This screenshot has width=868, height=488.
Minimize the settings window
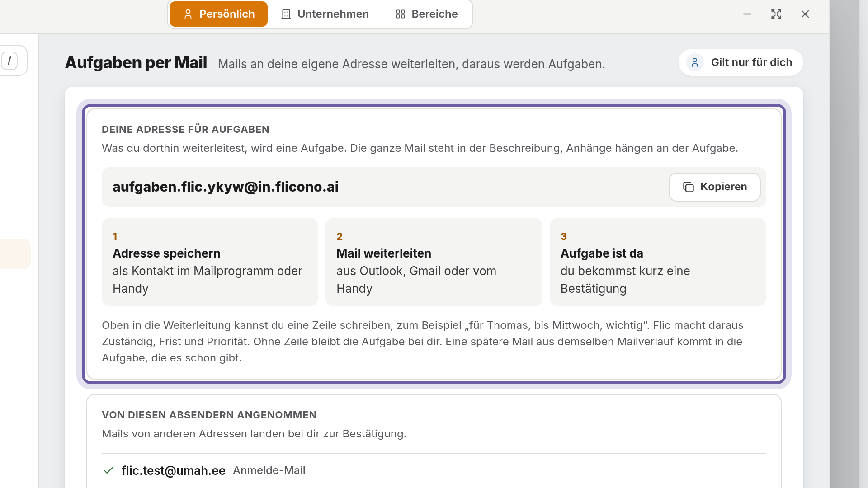[747, 14]
